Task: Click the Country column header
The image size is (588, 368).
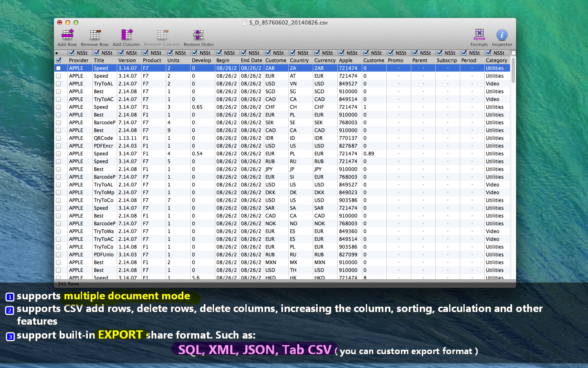Action: [x=299, y=61]
